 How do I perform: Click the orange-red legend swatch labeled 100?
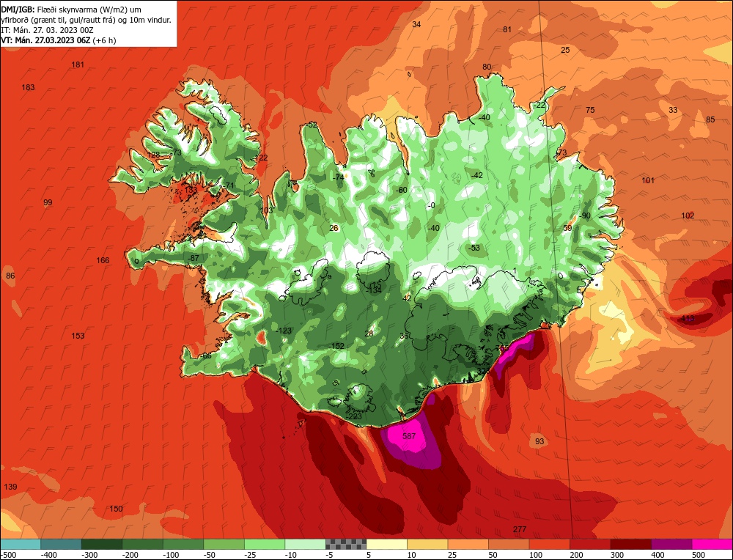(x=549, y=544)
